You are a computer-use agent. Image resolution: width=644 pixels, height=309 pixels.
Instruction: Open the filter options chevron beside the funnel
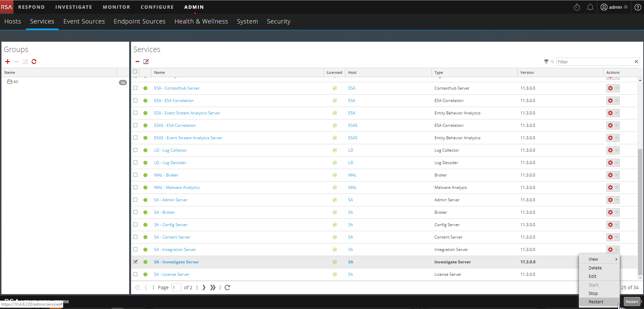click(x=552, y=61)
